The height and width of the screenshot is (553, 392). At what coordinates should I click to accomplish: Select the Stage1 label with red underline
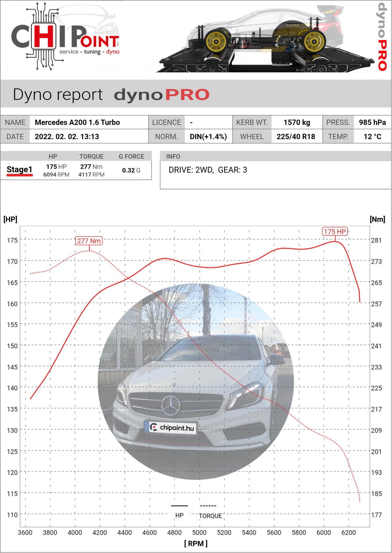tap(20, 170)
